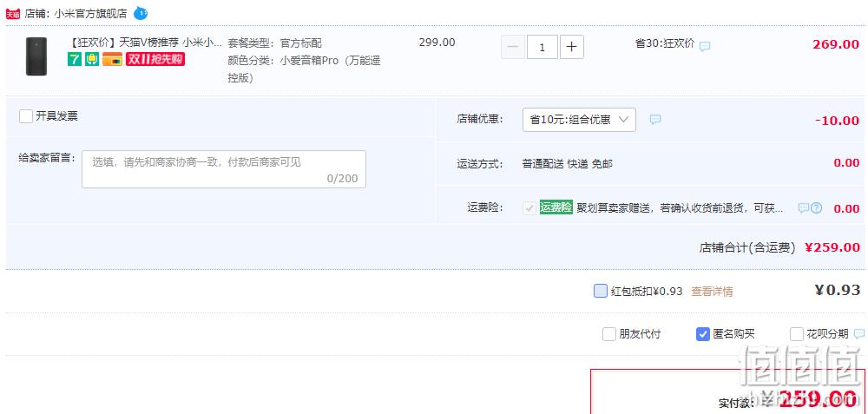This screenshot has width=868, height=414.
Task: Increase quantity with the plus button
Action: tap(572, 47)
